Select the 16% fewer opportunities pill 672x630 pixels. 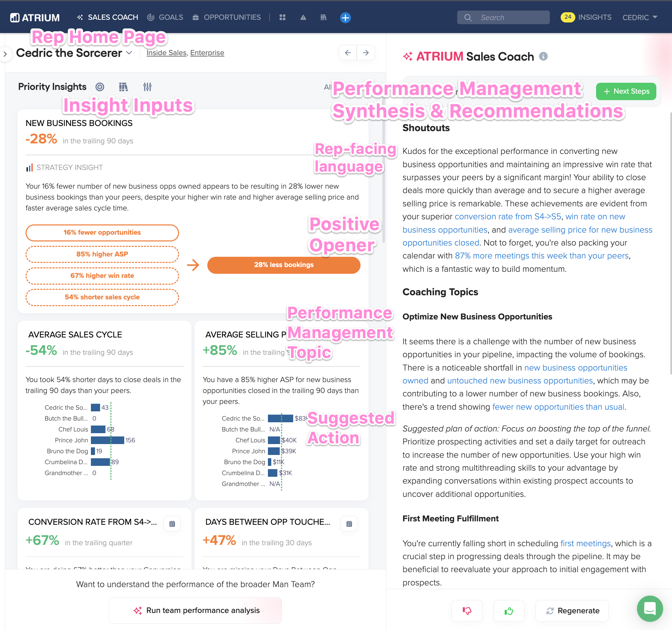click(102, 233)
